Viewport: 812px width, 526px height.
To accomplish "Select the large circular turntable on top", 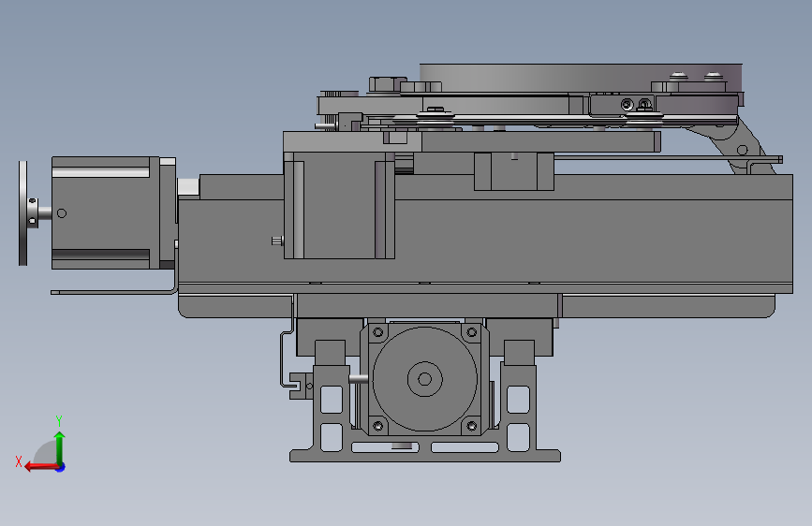I will click(x=581, y=79).
